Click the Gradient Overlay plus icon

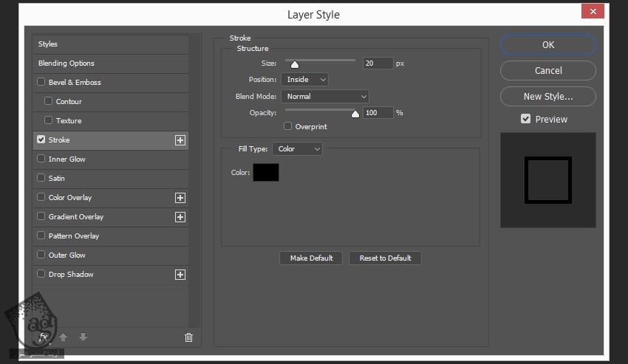[x=180, y=217]
